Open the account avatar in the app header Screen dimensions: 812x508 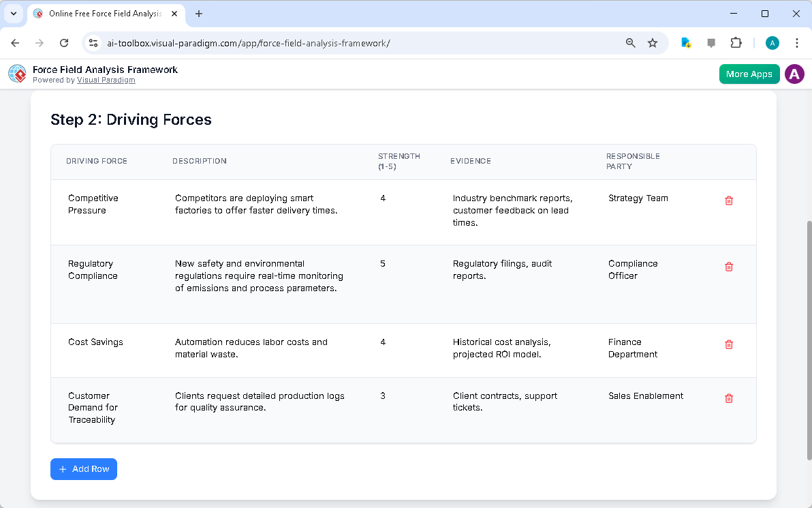(794, 74)
